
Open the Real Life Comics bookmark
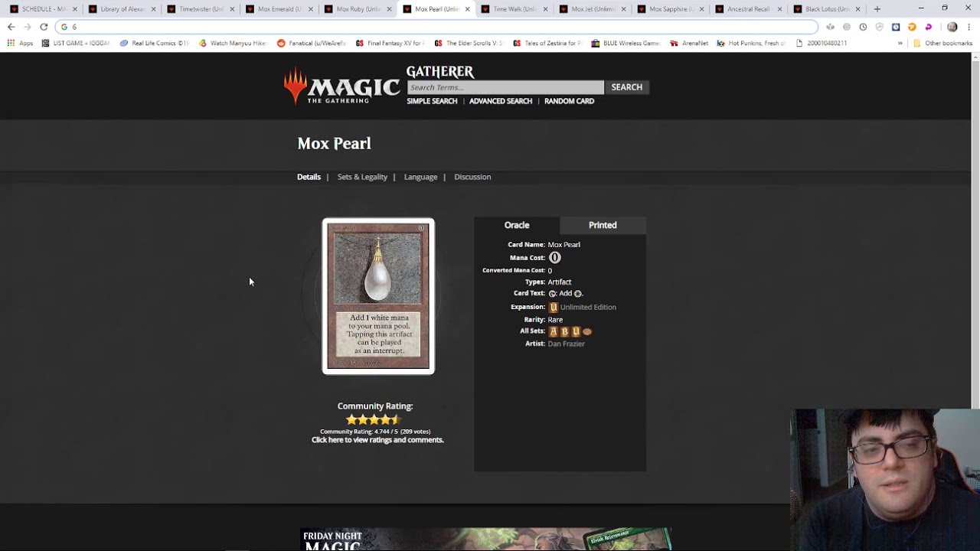coord(154,43)
